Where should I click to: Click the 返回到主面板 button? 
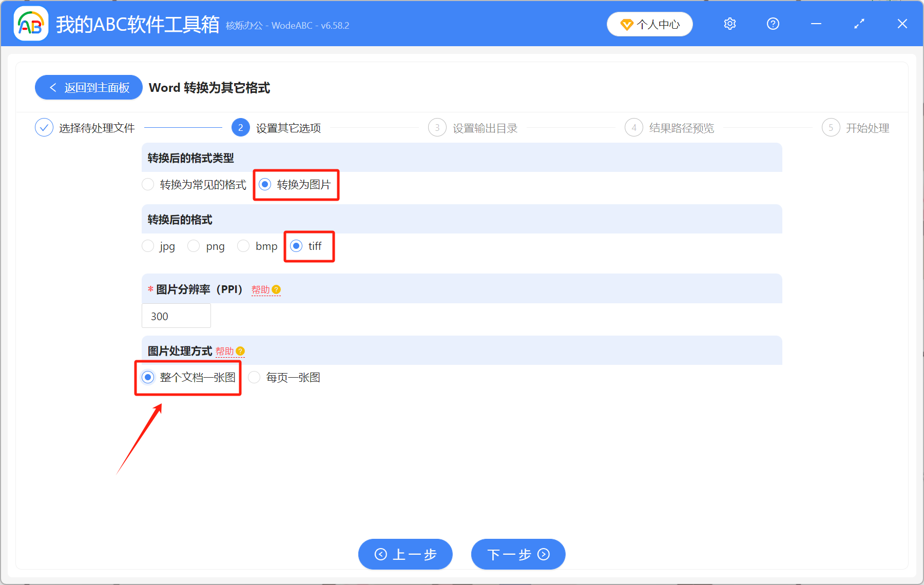pos(88,87)
